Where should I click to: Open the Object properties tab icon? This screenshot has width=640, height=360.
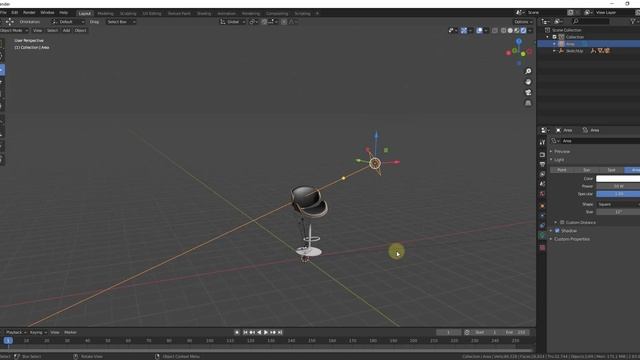tap(542, 206)
